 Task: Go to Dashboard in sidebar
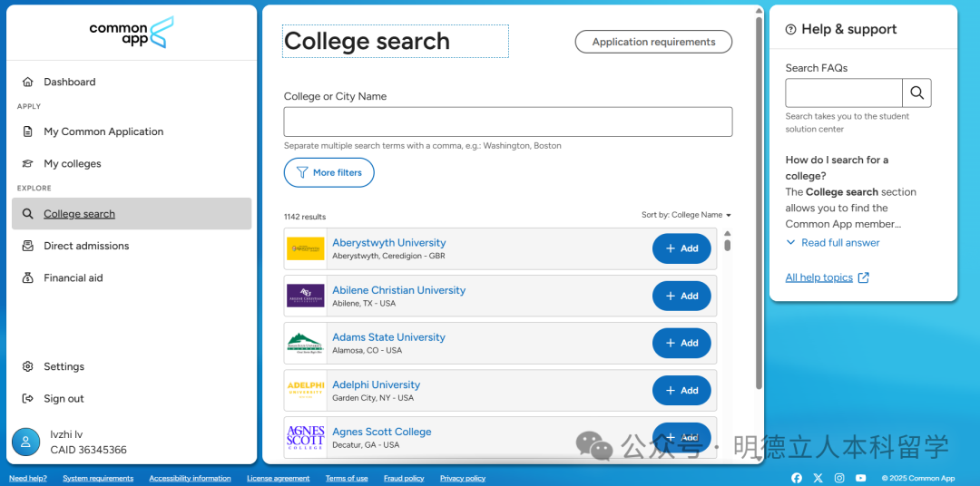pos(69,82)
